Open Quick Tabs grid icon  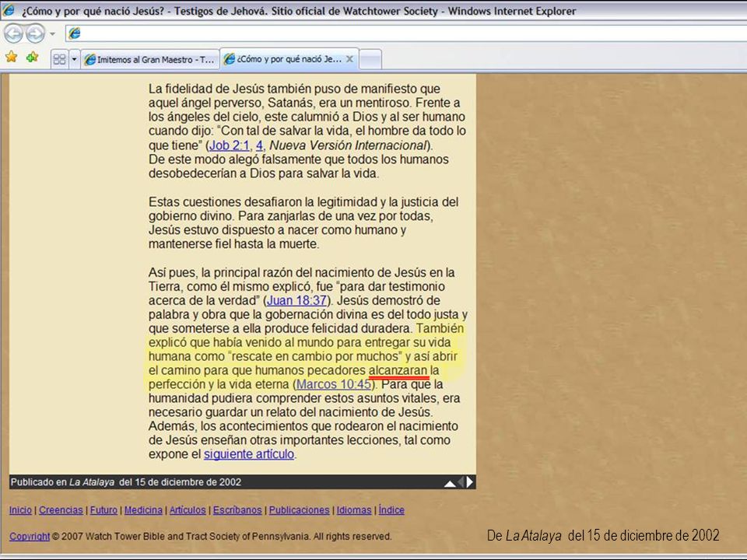point(60,60)
